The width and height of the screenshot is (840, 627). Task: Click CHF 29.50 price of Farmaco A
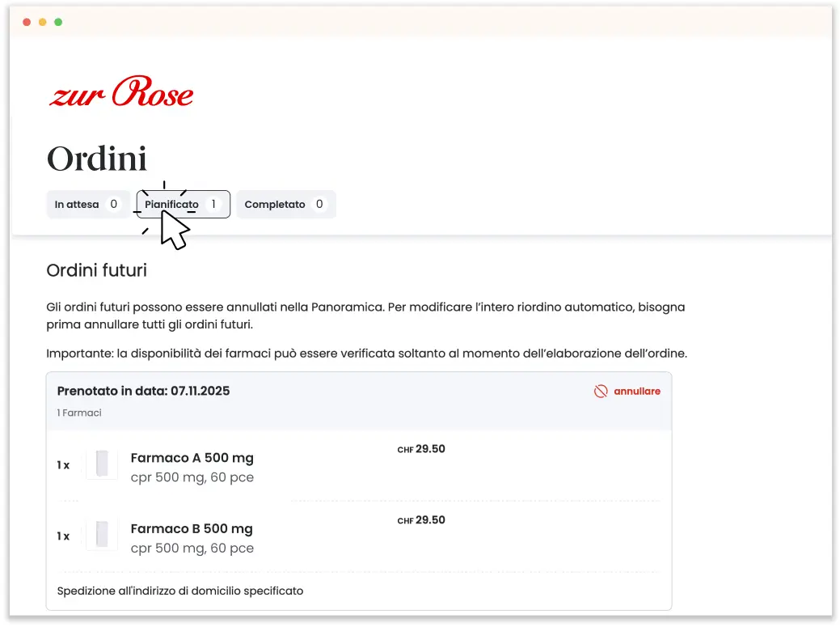tap(421, 449)
